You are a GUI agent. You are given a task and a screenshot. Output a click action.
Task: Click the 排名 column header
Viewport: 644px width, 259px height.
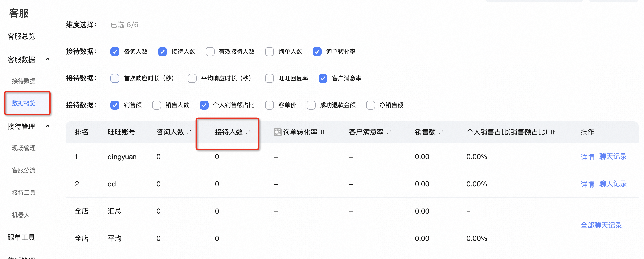[x=82, y=132]
